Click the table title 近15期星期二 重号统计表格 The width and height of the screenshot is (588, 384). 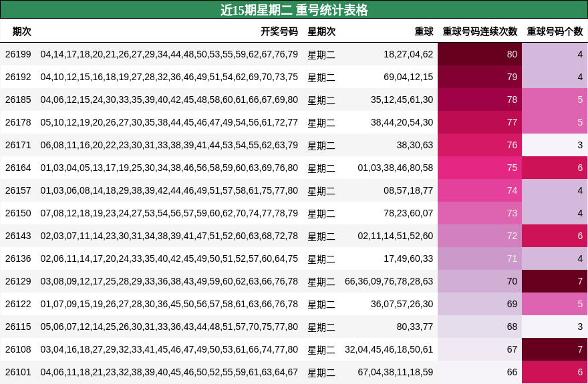click(294, 10)
